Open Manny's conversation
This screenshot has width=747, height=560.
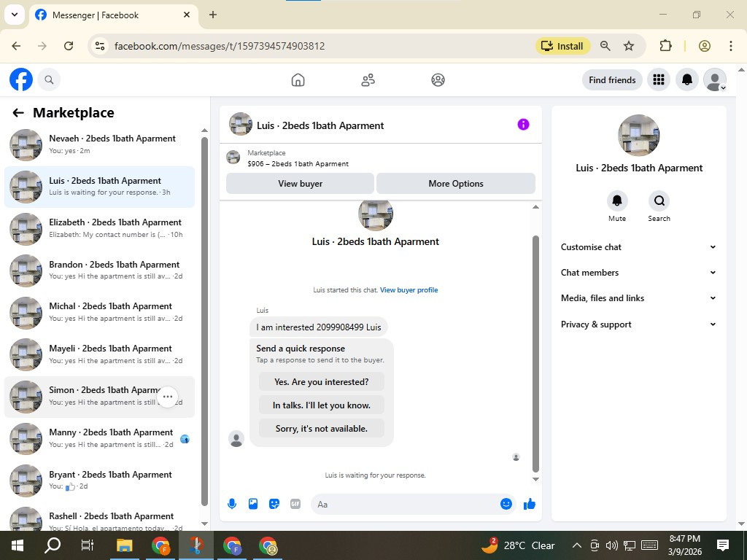99,438
